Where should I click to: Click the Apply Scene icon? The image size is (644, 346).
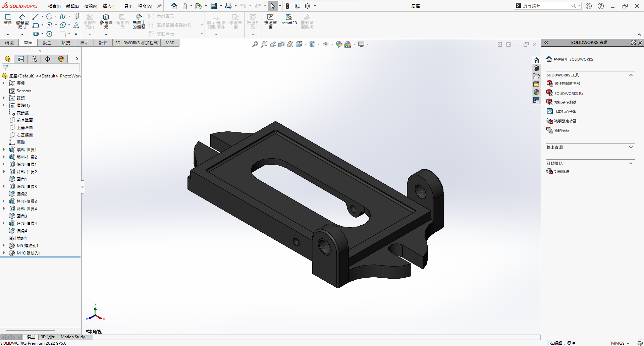[348, 44]
